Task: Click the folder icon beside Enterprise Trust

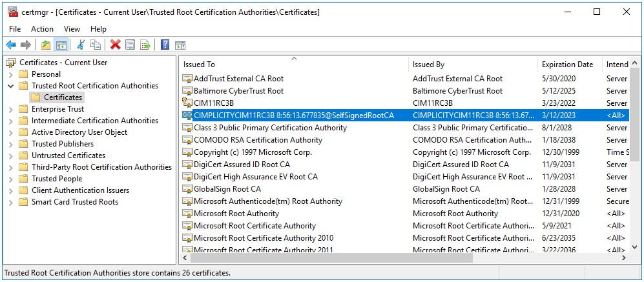Action: tap(23, 109)
